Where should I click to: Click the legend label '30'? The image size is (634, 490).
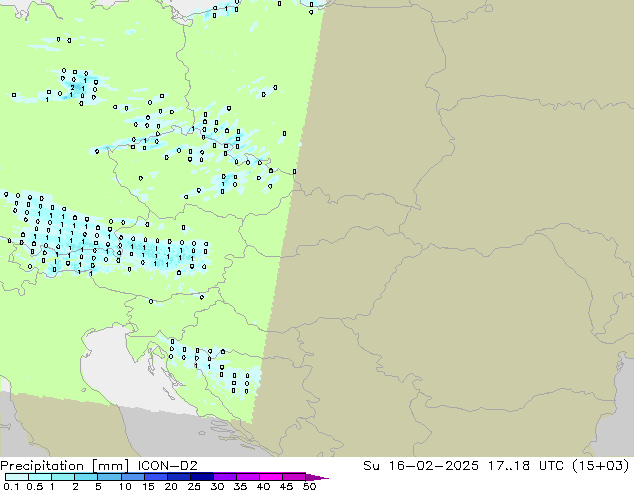[217, 486]
